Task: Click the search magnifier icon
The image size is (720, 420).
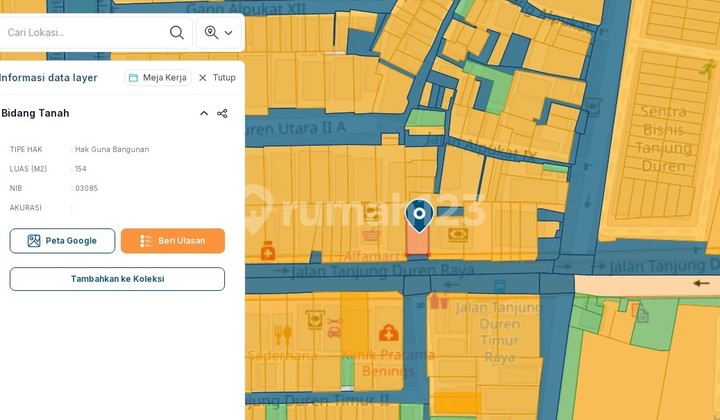Action: (177, 32)
